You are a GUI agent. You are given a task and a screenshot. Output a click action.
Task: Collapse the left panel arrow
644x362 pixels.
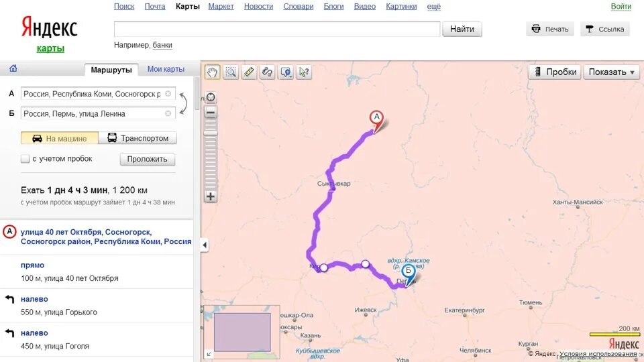[205, 245]
